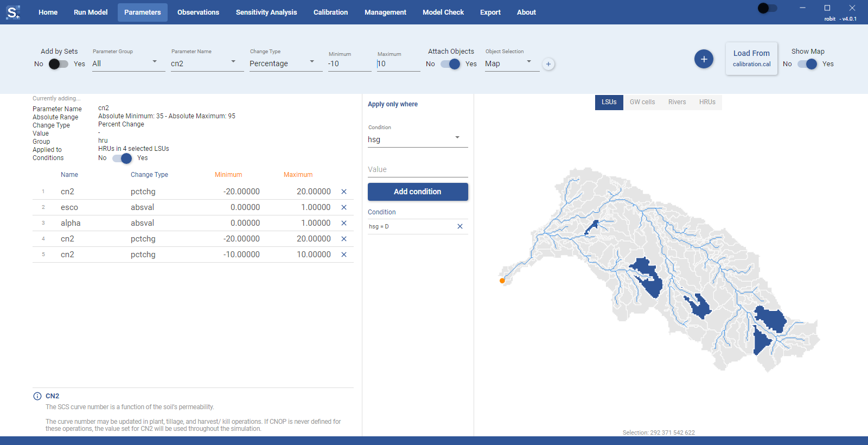Open the Management menu
The width and height of the screenshot is (868, 445).
385,12
